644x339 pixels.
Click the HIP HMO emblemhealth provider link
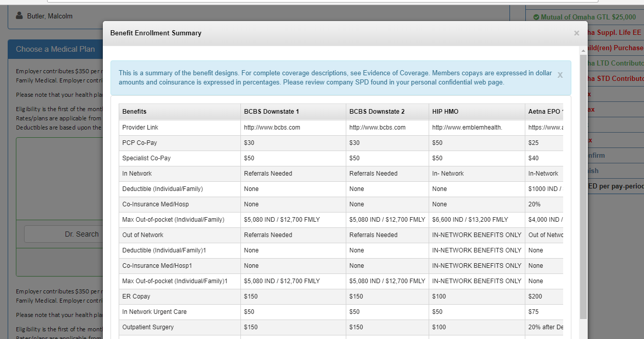pyautogui.click(x=467, y=128)
